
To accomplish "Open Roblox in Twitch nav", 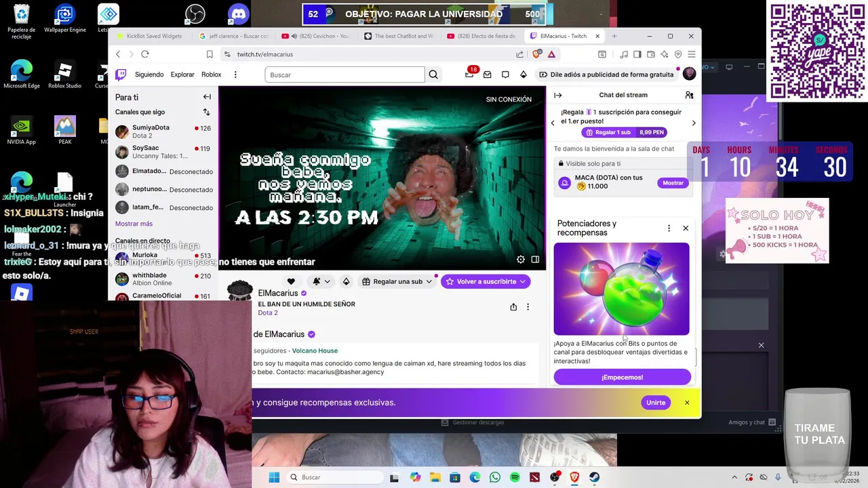I will pyautogui.click(x=211, y=75).
